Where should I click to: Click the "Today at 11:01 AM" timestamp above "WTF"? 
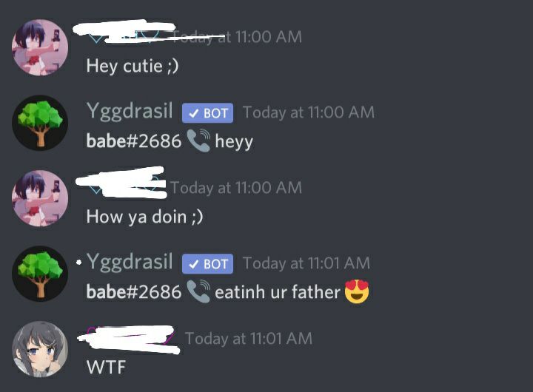pyautogui.click(x=249, y=339)
